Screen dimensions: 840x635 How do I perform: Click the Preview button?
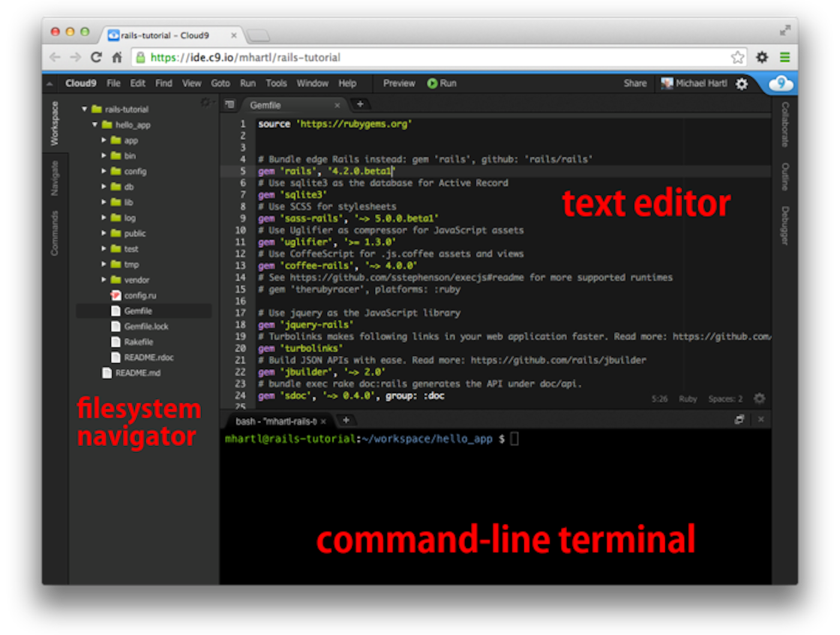[x=399, y=83]
